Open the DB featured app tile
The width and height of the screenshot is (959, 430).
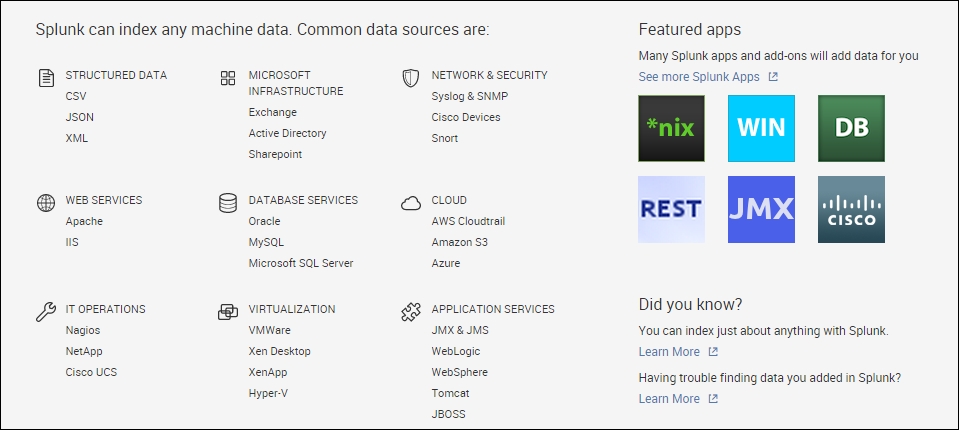pos(851,128)
